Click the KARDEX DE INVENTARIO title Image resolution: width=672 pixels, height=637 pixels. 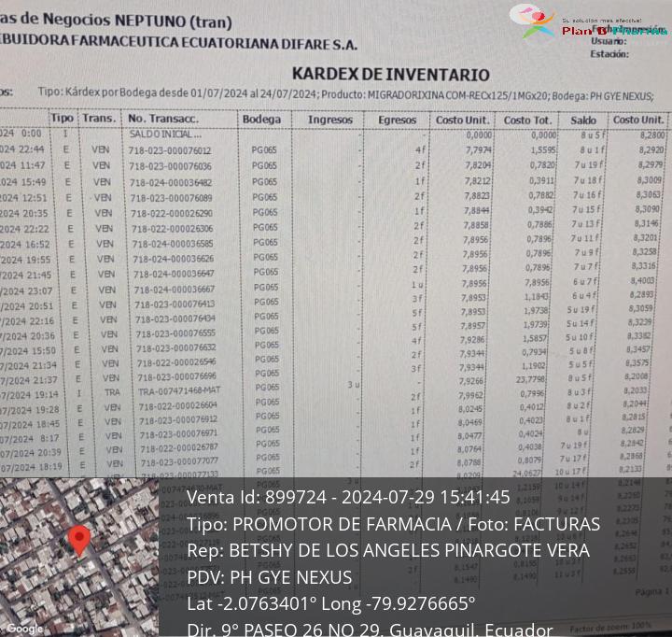coord(390,74)
